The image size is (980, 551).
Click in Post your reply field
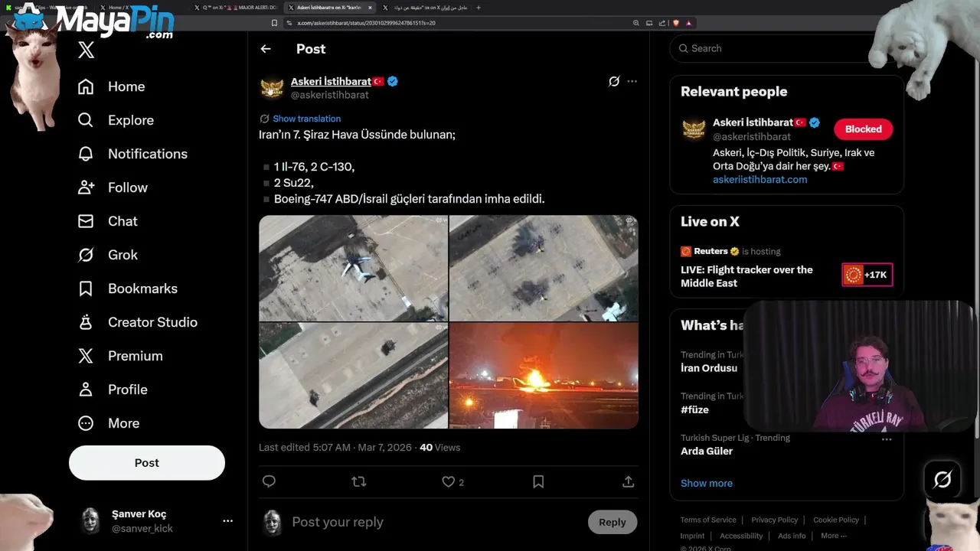pos(435,522)
